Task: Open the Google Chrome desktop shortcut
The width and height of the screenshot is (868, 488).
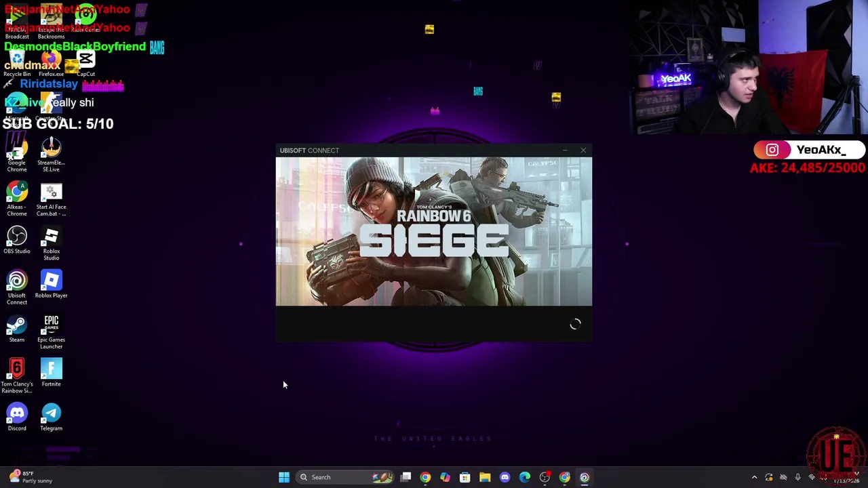Action: (x=17, y=155)
